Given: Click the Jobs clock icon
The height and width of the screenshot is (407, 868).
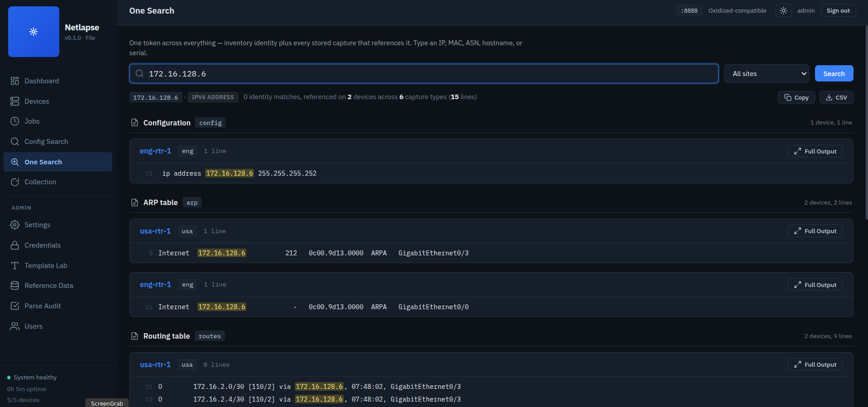Looking at the screenshot, I should (15, 121).
